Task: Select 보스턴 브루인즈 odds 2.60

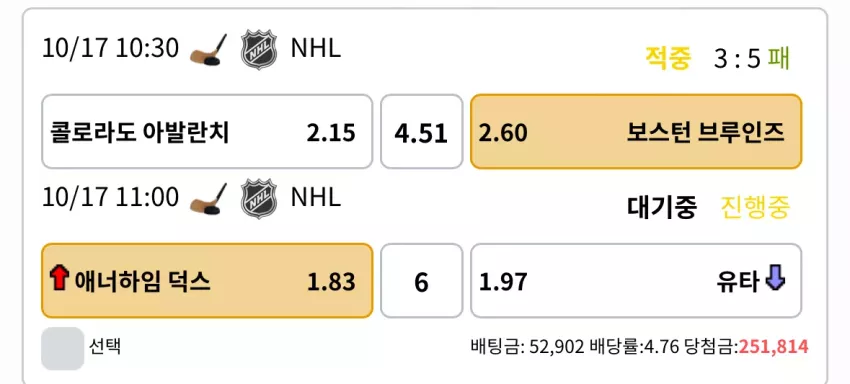Action: pos(636,131)
